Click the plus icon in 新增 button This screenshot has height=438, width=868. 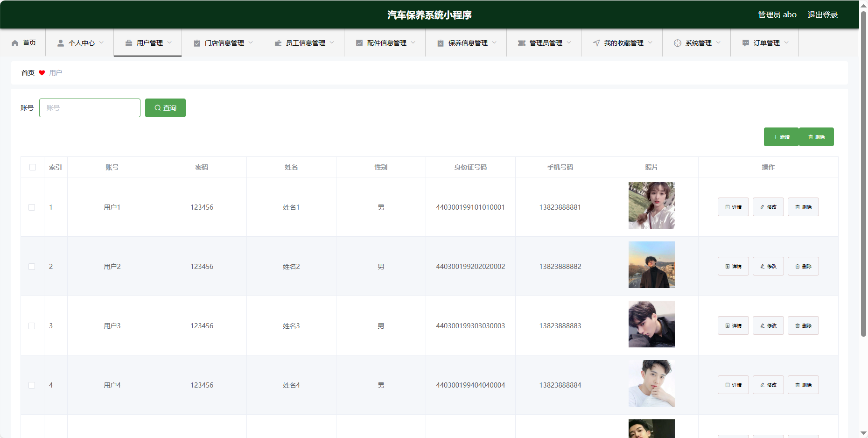776,137
